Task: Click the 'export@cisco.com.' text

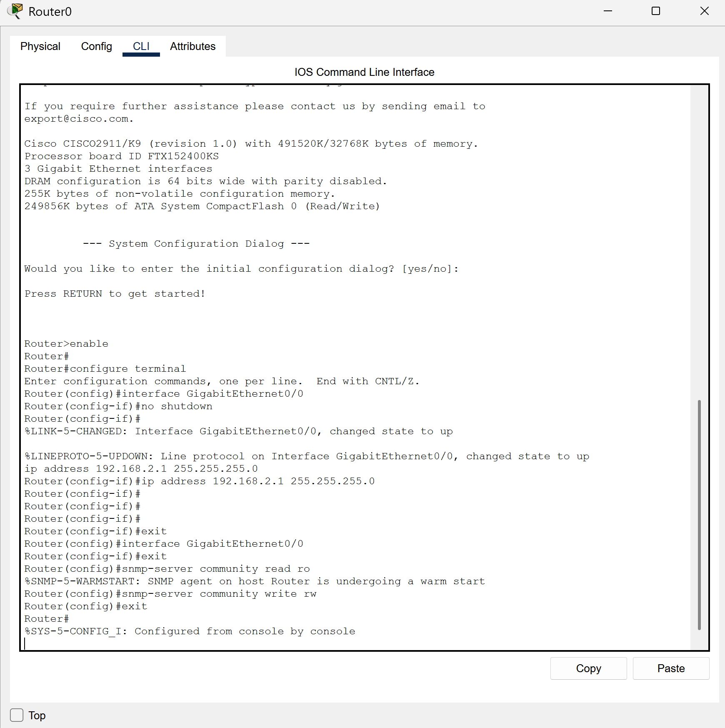Action: coord(79,119)
